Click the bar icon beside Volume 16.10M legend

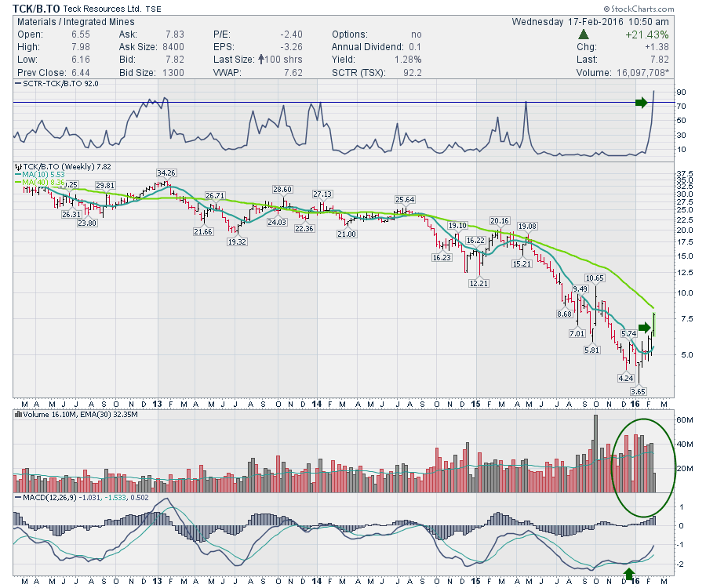click(19, 415)
